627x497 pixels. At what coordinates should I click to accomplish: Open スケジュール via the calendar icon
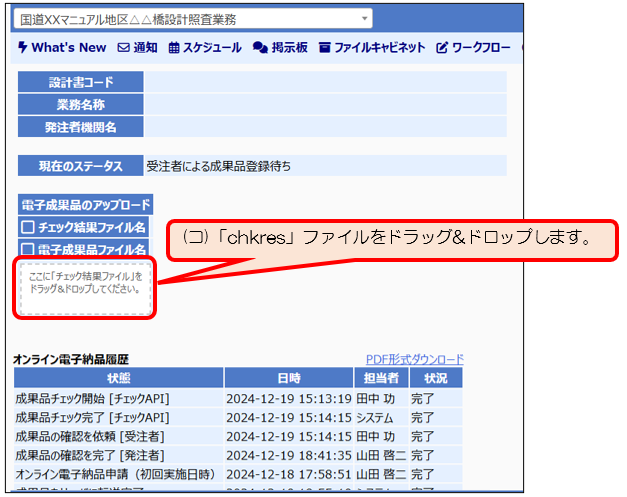point(174,47)
